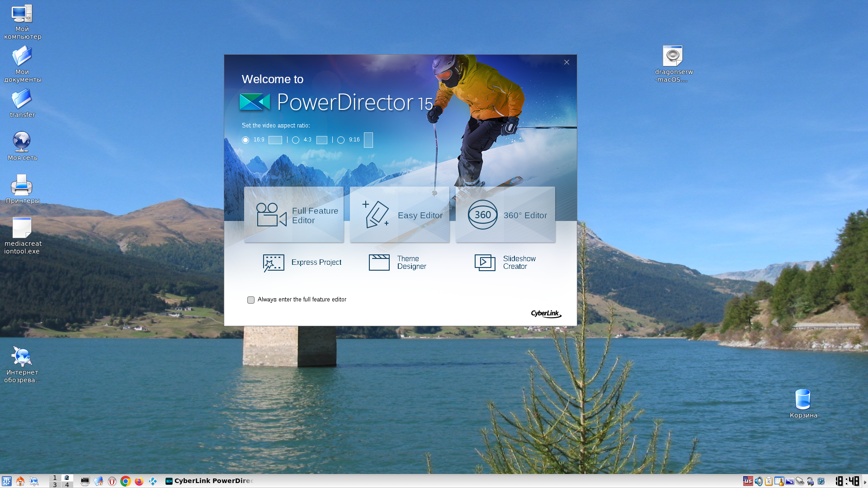Click the home folder taskbar icon
868x488 pixels.
[x=20, y=481]
